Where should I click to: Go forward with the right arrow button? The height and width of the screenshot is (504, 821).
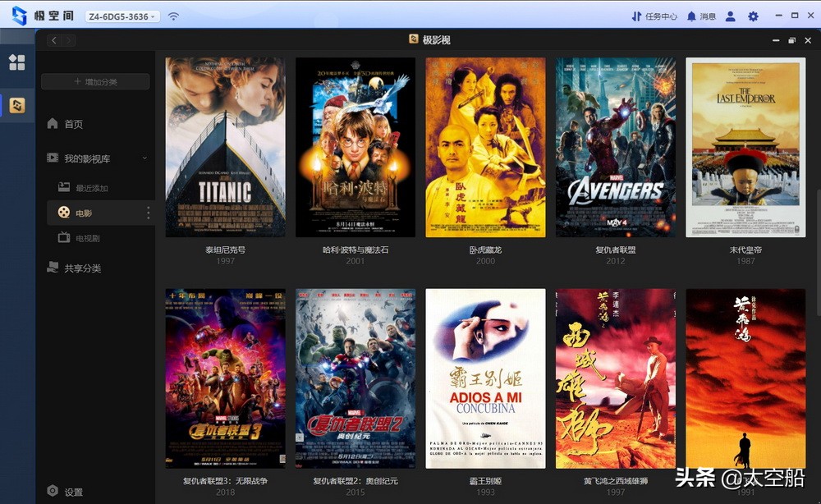click(x=69, y=39)
